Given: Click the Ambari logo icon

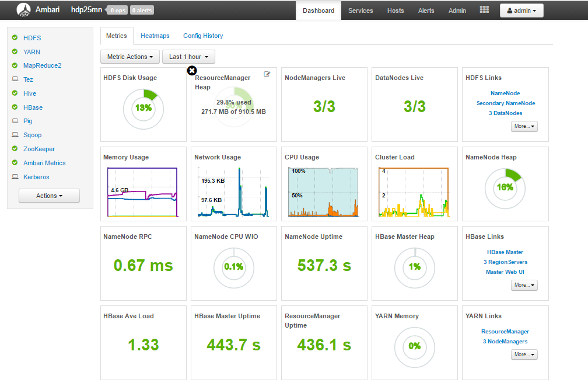Looking at the screenshot, I should click(x=23, y=10).
